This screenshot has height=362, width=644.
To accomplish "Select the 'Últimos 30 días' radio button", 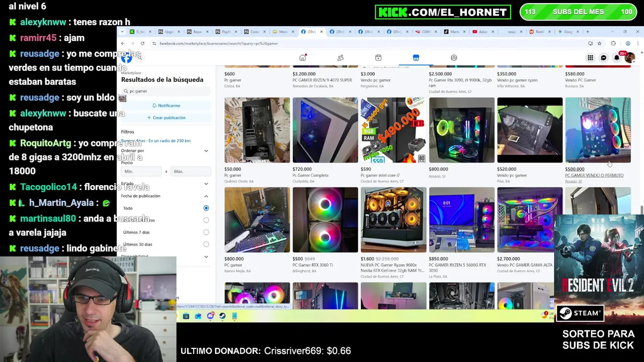I will [x=206, y=244].
